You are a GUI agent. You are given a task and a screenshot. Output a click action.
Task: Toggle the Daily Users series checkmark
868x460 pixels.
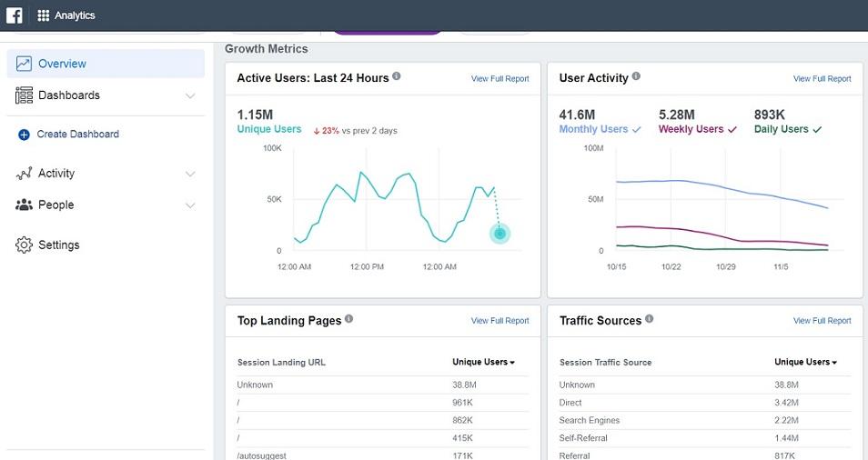pyautogui.click(x=817, y=129)
